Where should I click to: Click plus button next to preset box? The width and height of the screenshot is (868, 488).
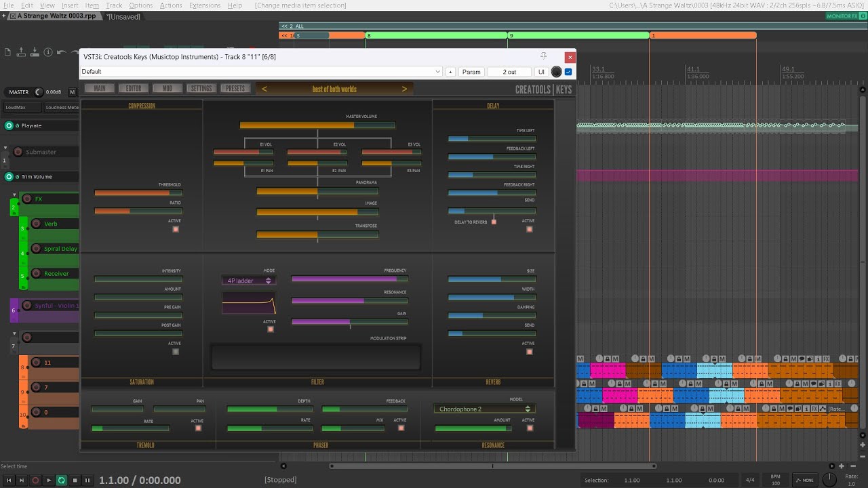(450, 72)
